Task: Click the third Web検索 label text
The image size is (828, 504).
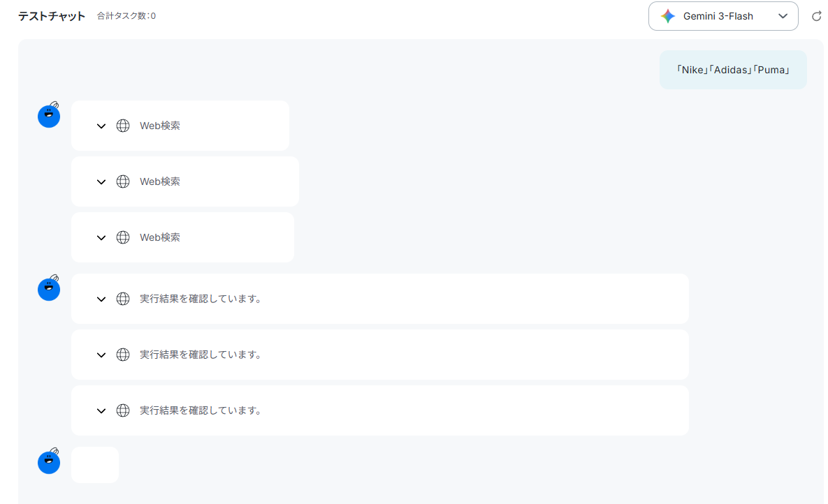Action: (160, 237)
